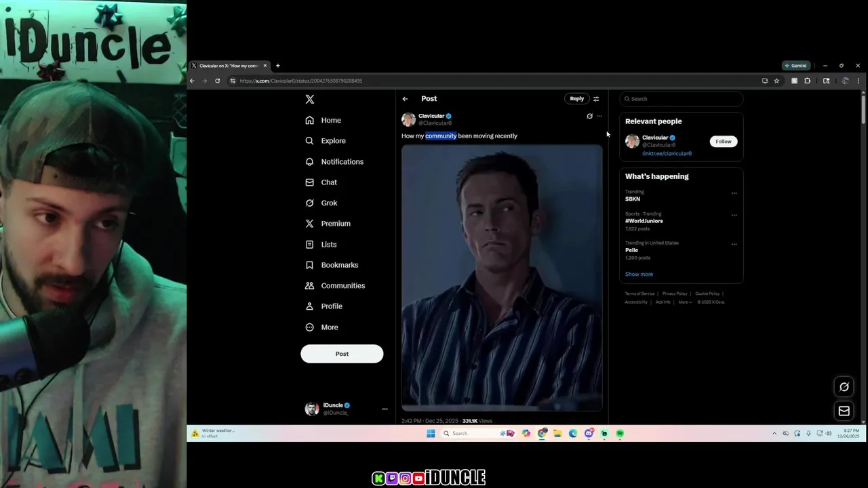Go to Home in X sidebar

pos(323,120)
